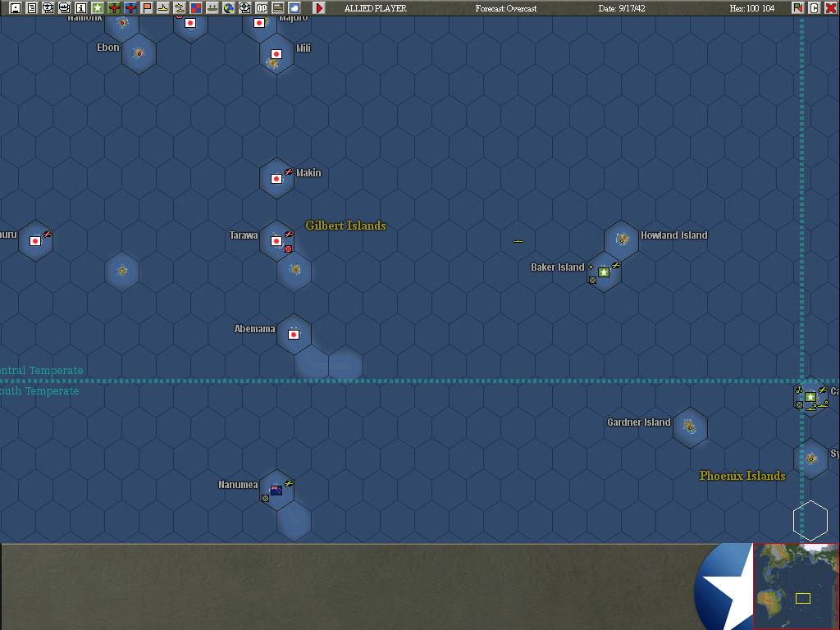This screenshot has height=630, width=840.
Task: Click the white outlined hex cursor
Action: click(x=810, y=521)
